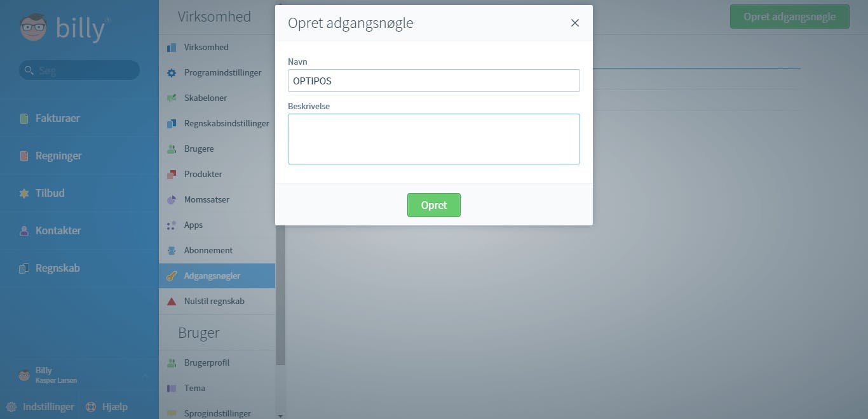Viewport: 868px width, 419px height.
Task: Select Tema settings item
Action: point(217,389)
